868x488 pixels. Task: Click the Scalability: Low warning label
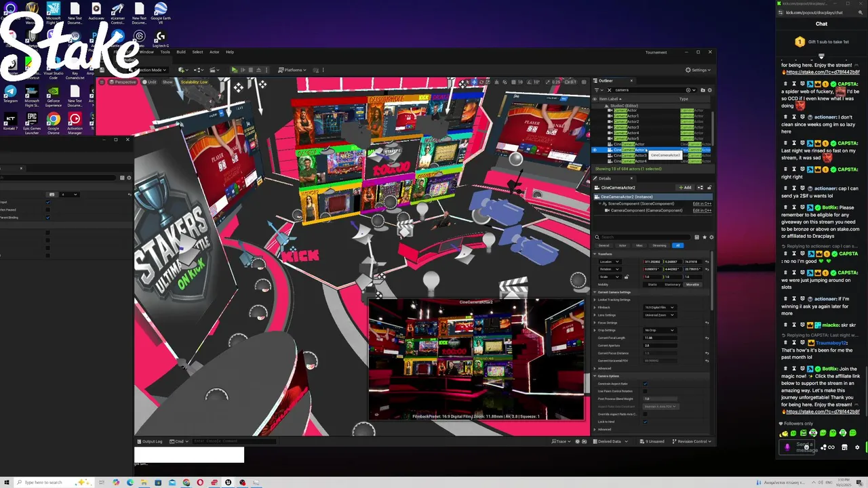pos(194,82)
